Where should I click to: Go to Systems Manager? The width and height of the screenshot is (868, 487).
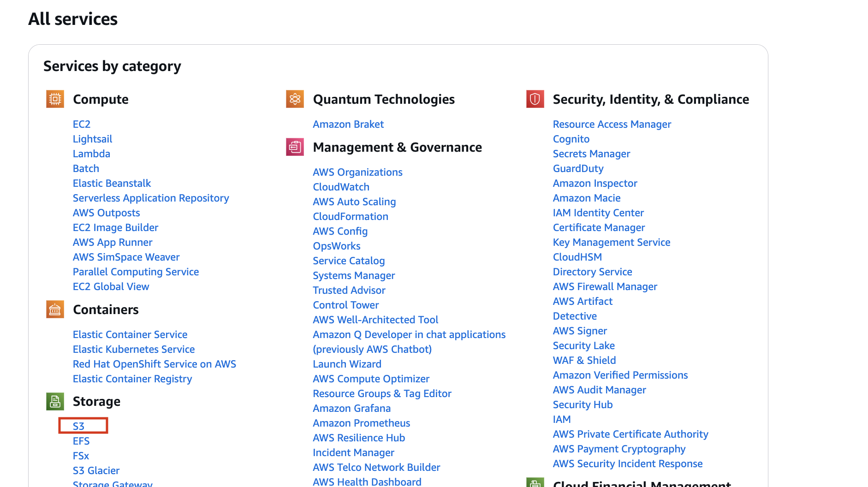pyautogui.click(x=354, y=275)
